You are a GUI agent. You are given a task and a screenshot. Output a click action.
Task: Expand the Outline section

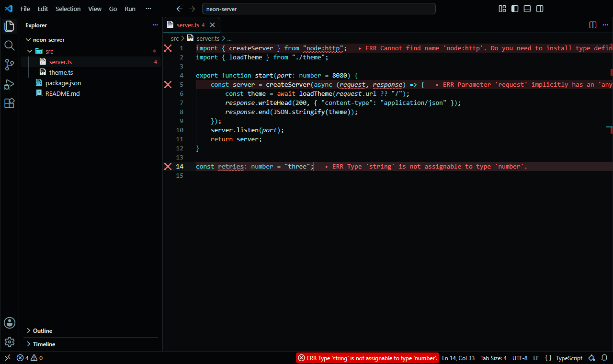(x=91, y=330)
